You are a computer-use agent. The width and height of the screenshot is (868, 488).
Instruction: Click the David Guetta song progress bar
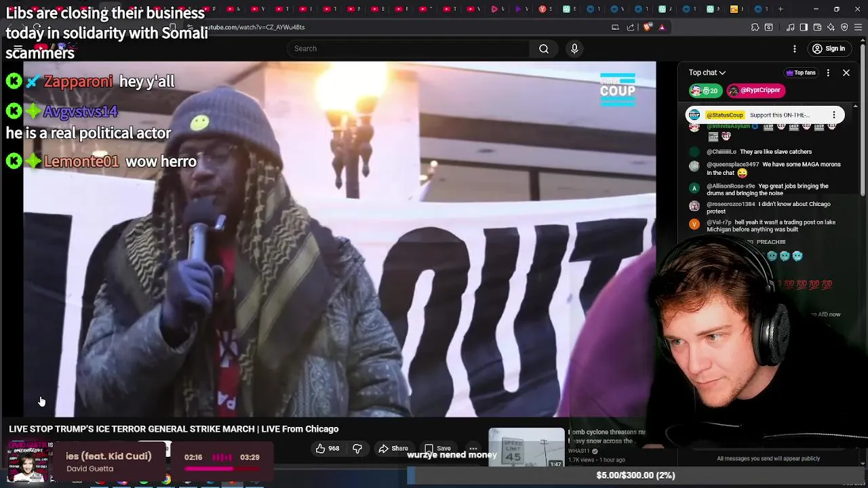[223, 468]
